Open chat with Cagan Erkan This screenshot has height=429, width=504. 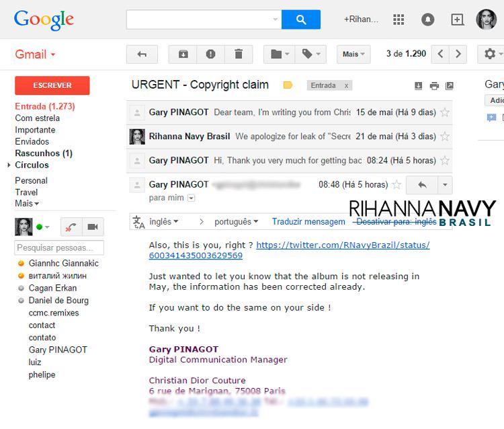tap(52, 288)
